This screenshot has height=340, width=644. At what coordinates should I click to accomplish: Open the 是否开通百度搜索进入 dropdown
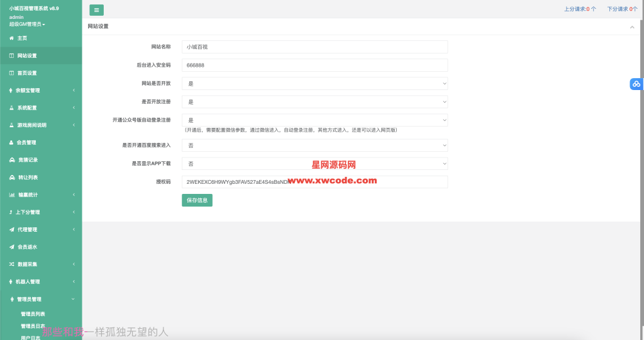(314, 145)
